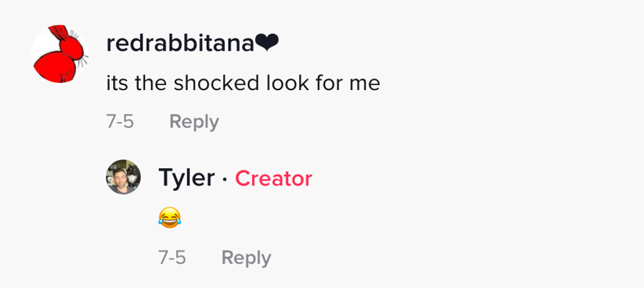Click the dot separator before Creator
This screenshot has width=644, height=288.
tap(225, 178)
